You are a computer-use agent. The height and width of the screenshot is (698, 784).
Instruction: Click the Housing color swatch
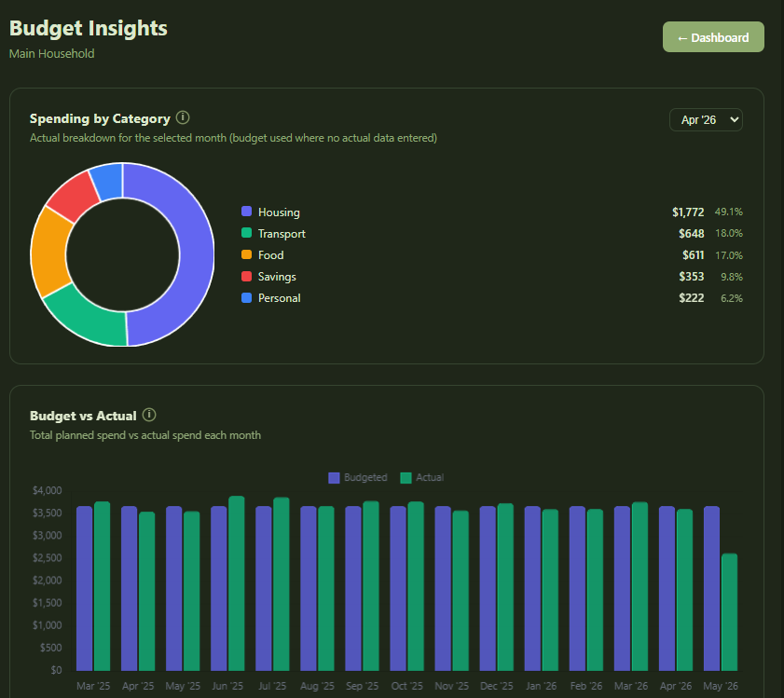click(x=246, y=212)
